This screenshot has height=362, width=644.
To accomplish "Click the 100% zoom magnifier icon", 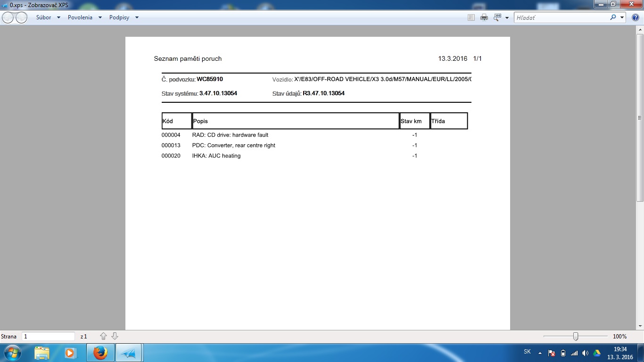I will tap(497, 17).
